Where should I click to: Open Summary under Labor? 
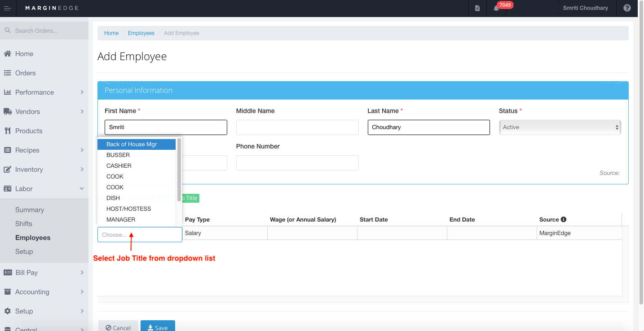[30, 210]
